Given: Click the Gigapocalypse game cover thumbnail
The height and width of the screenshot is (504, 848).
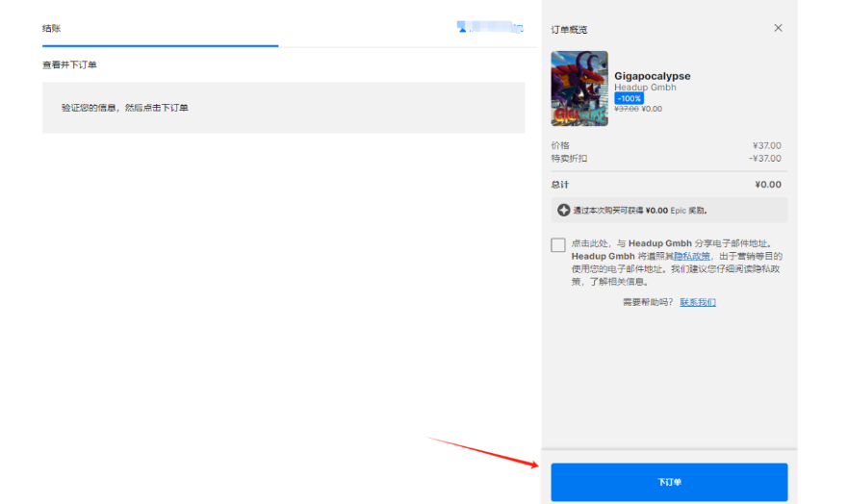Looking at the screenshot, I should [579, 88].
